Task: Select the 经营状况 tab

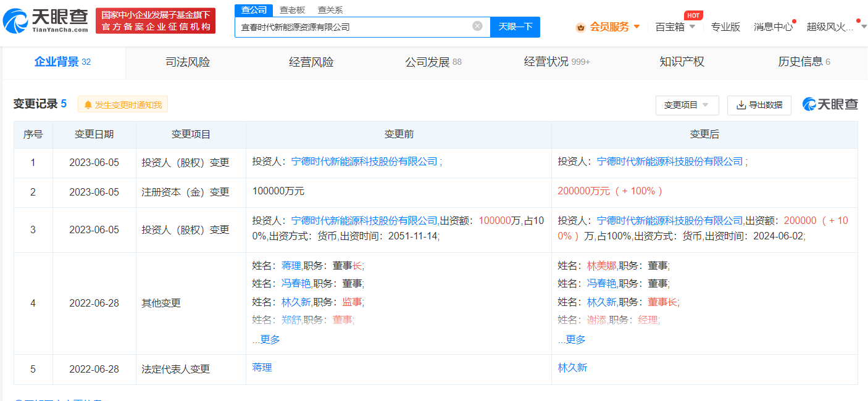Action: (x=557, y=62)
